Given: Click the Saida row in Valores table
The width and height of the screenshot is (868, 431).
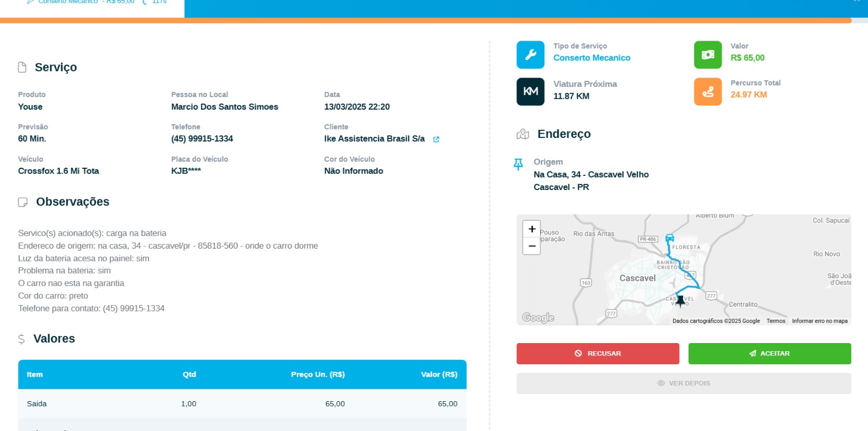Looking at the screenshot, I should pos(242,404).
